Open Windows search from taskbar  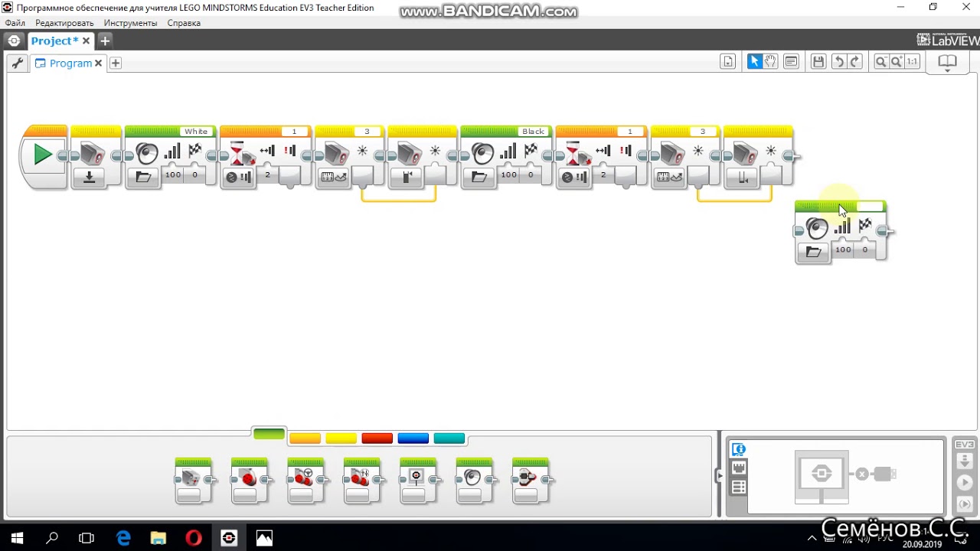[52, 539]
